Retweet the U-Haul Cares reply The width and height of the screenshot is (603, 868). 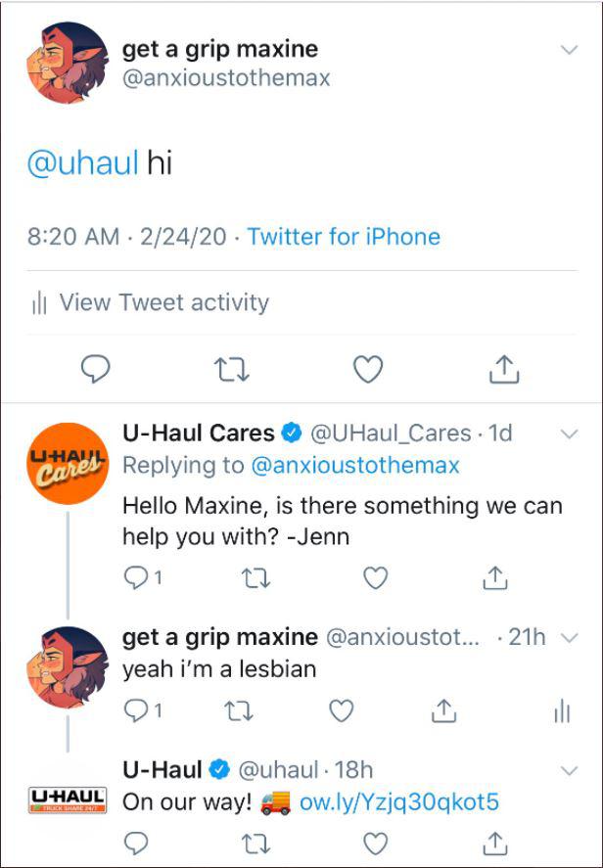253,578
